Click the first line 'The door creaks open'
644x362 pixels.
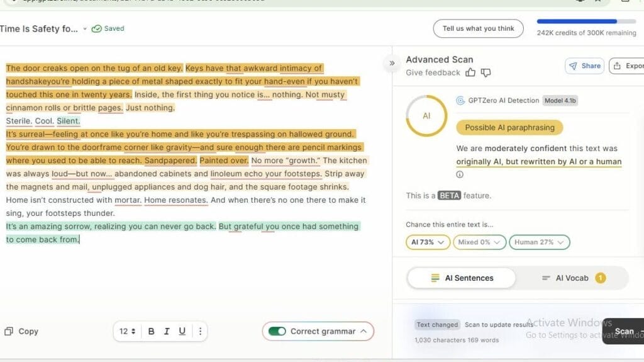point(94,68)
